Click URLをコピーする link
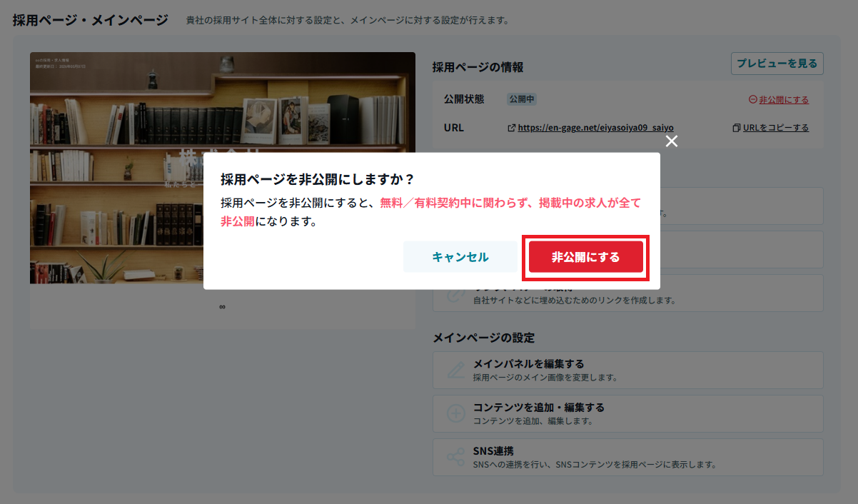 [776, 128]
